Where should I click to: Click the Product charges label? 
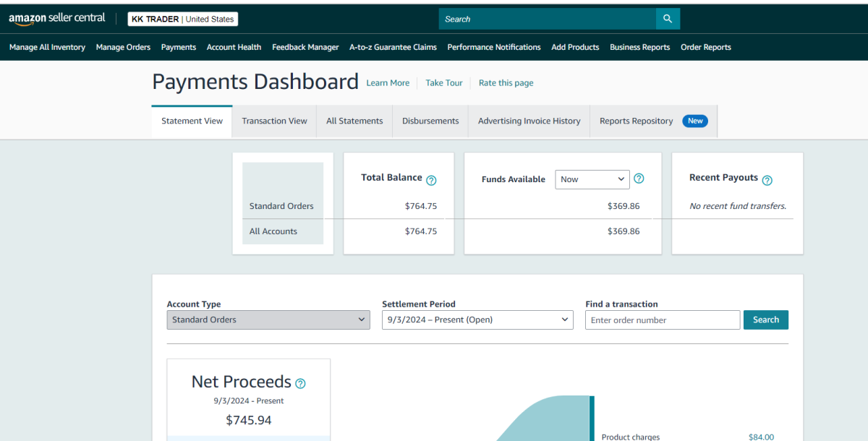click(631, 437)
